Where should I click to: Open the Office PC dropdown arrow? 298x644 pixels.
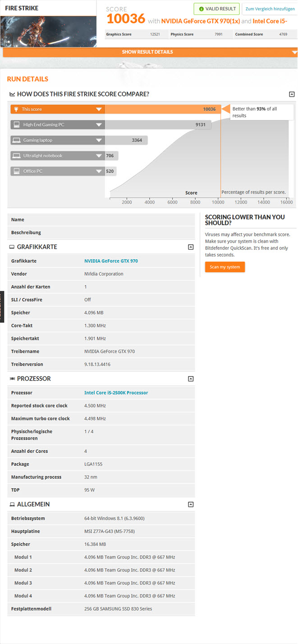[99, 171]
